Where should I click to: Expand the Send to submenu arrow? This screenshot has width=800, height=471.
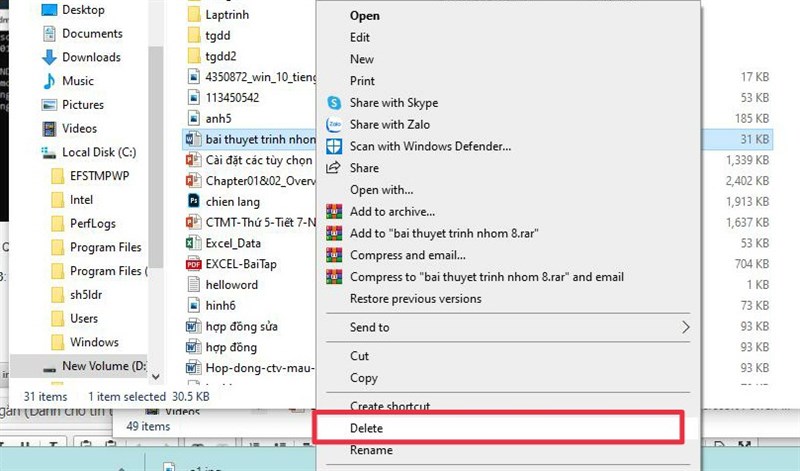click(x=685, y=327)
